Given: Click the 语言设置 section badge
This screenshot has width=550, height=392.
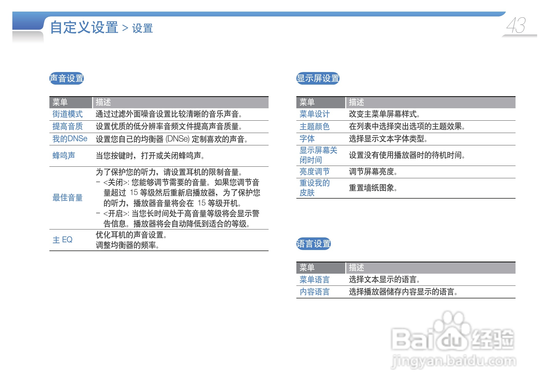Looking at the screenshot, I should tap(313, 244).
